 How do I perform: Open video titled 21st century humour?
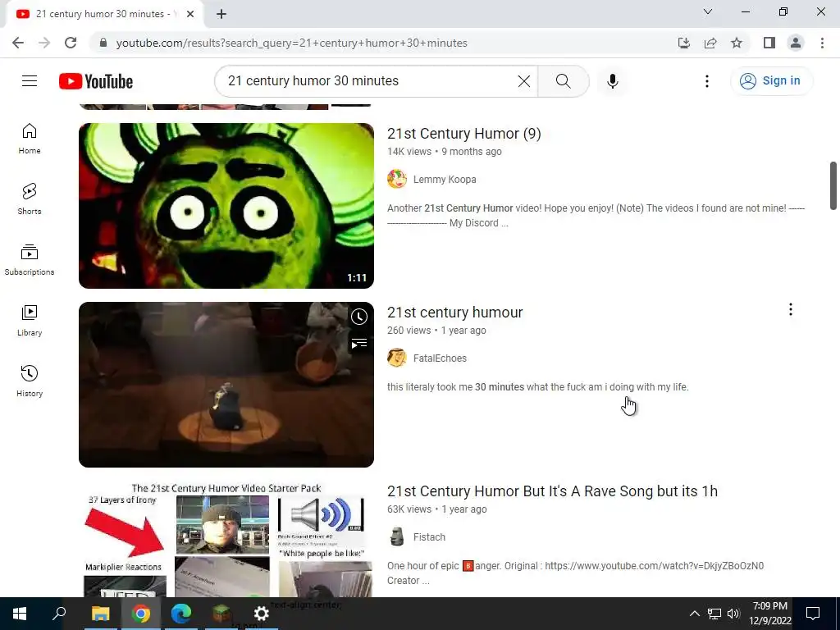[x=454, y=313]
